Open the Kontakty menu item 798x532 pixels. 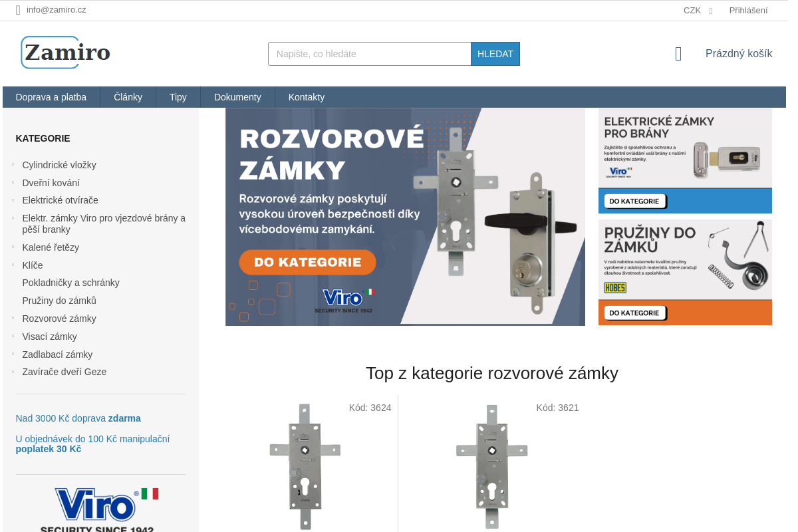click(307, 97)
